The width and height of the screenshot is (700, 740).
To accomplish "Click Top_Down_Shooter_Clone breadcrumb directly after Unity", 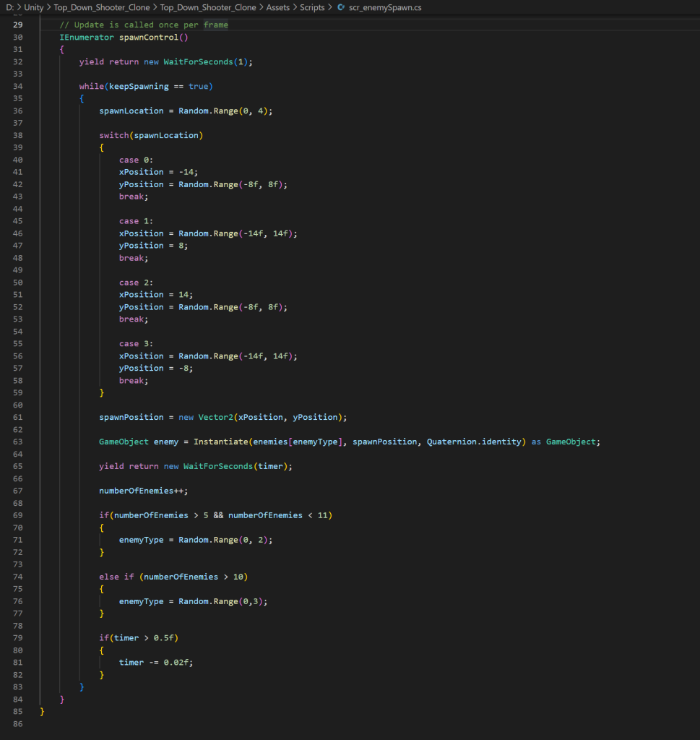I will coord(100,7).
